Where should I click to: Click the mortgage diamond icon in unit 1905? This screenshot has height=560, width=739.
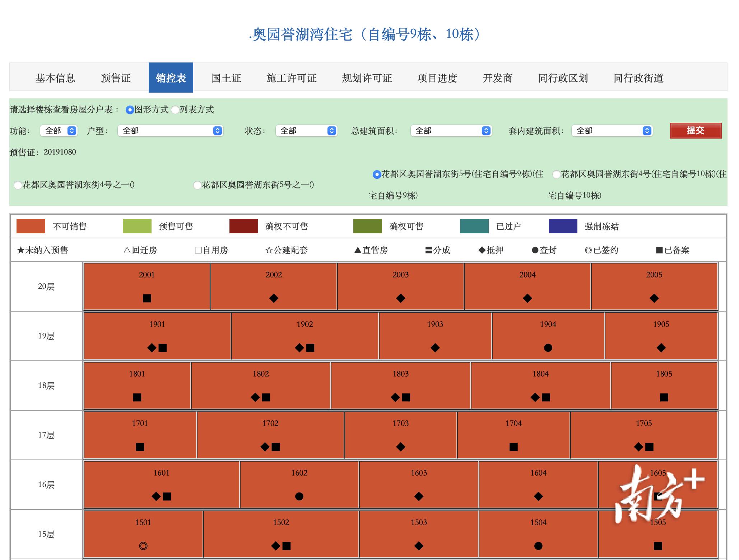(x=661, y=348)
